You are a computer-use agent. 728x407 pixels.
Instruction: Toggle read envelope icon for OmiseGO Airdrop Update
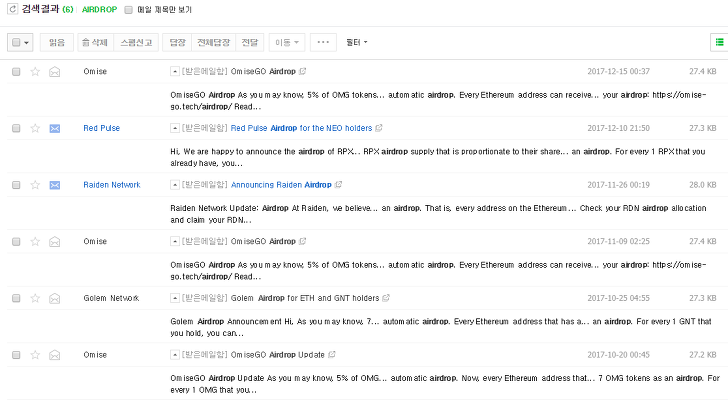point(55,355)
